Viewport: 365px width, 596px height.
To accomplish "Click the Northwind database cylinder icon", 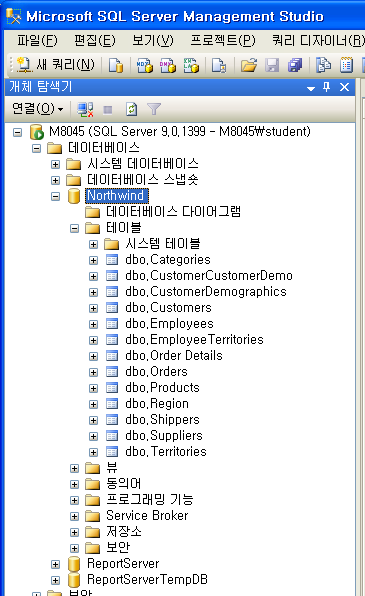I will (74, 196).
